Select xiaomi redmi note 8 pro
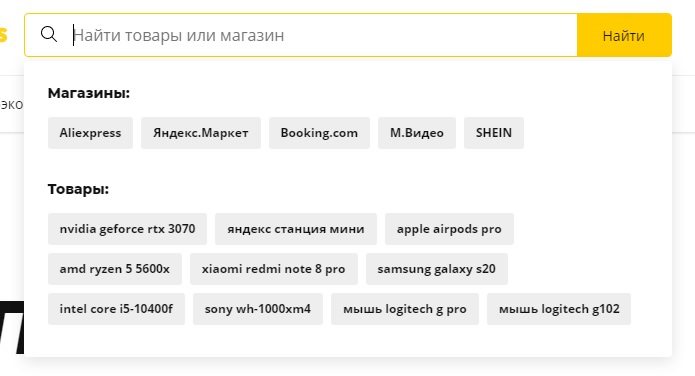The image size is (695, 376). [273, 269]
